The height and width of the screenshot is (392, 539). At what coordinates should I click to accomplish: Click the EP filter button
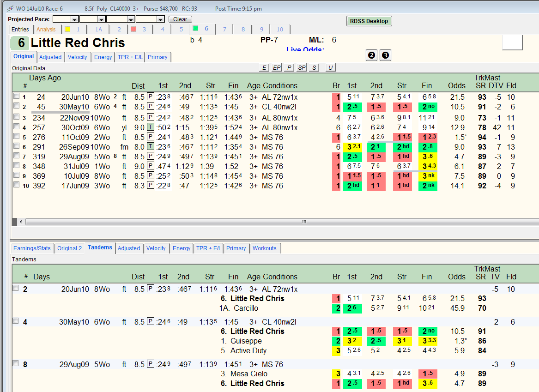(277, 68)
